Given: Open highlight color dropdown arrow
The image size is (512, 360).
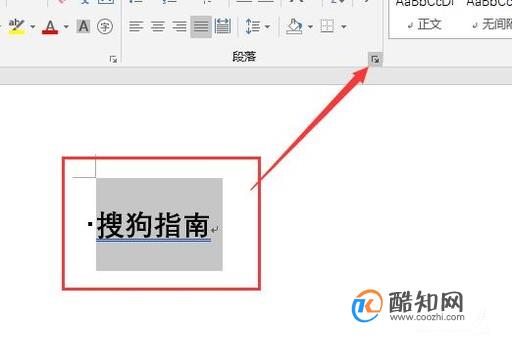Looking at the screenshot, I should [x=33, y=27].
